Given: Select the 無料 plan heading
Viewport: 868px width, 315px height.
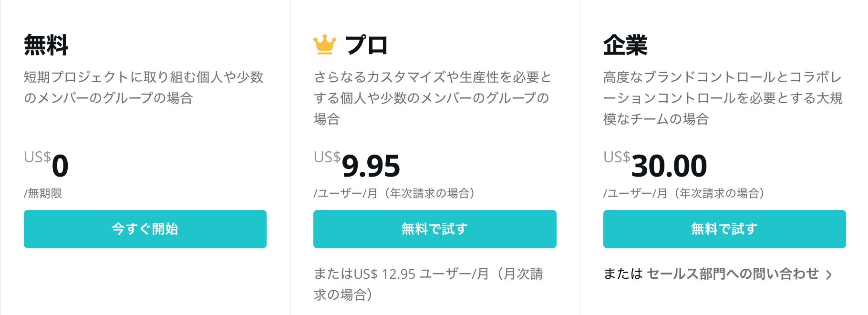Looking at the screenshot, I should [46, 45].
